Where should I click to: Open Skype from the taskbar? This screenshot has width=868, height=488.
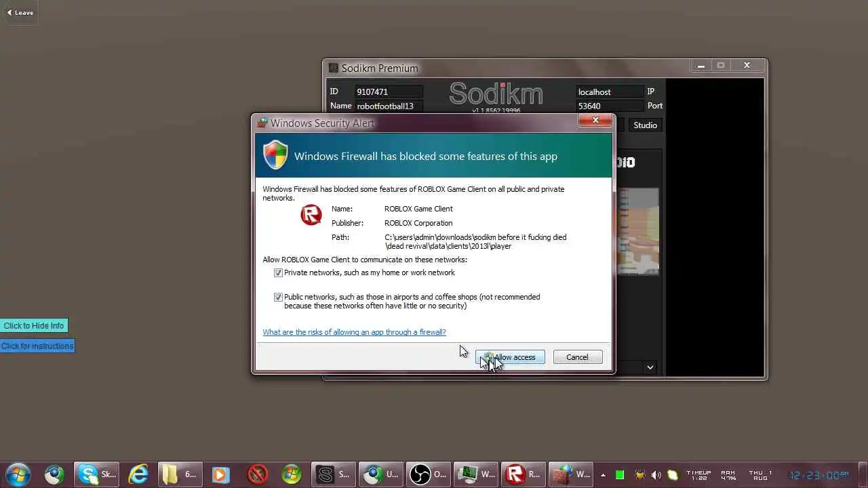coord(97,474)
